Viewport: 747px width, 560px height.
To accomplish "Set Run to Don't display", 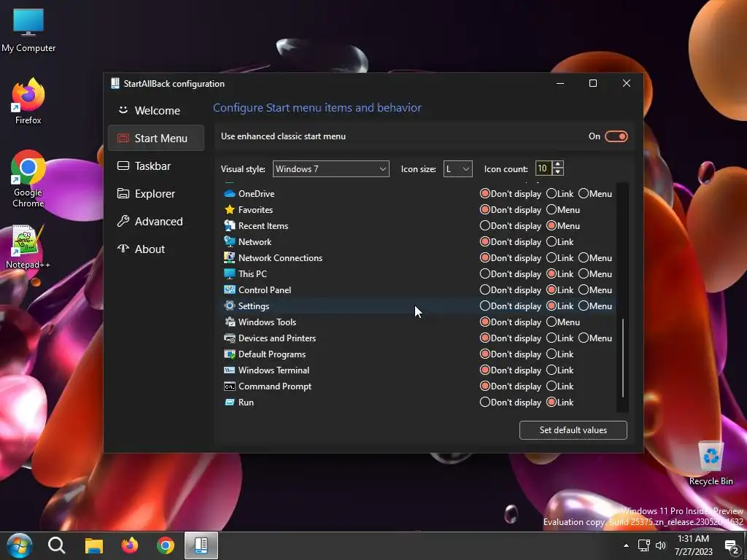I will 485,402.
